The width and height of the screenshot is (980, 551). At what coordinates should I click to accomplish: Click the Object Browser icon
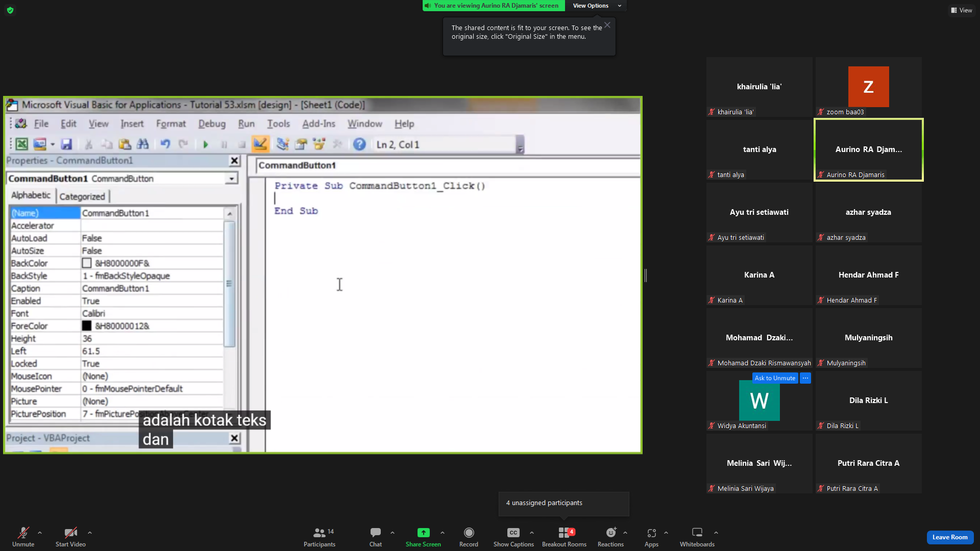click(x=319, y=144)
